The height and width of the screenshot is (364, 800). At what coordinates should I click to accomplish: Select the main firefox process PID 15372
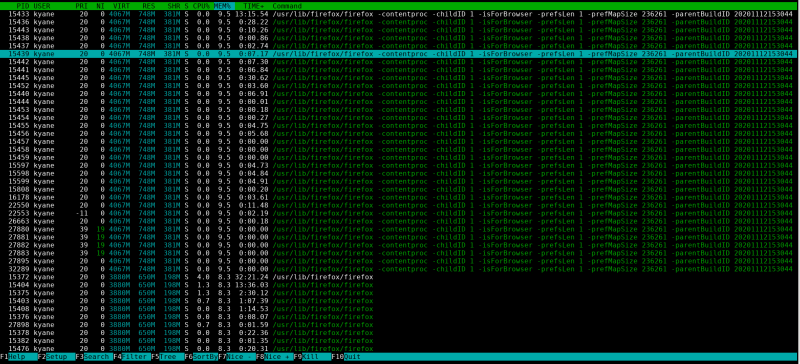pos(400,277)
